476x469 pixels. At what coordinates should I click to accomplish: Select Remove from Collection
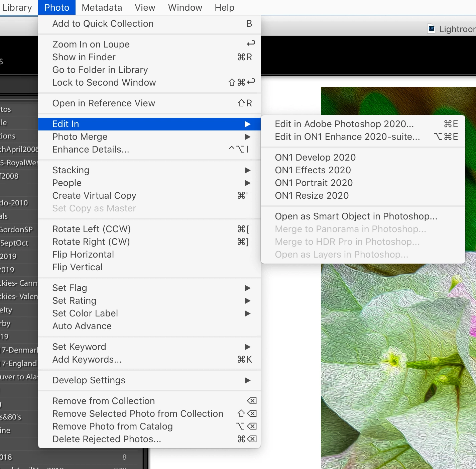point(149,401)
